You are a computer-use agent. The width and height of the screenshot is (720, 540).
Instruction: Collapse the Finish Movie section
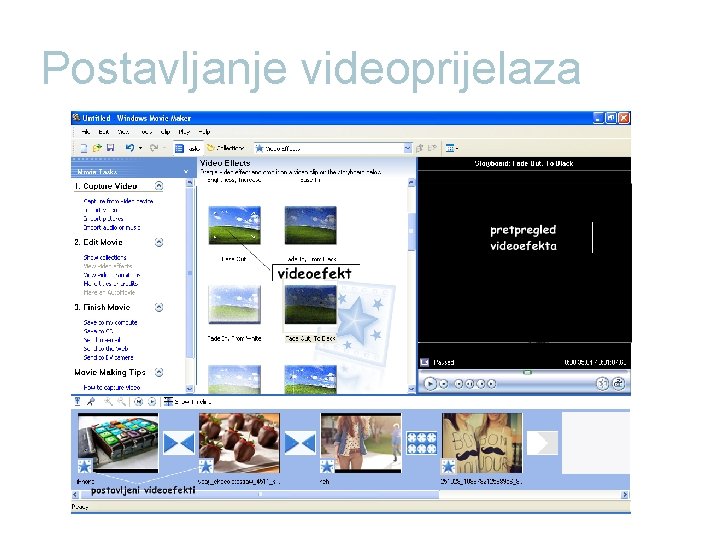(x=159, y=307)
